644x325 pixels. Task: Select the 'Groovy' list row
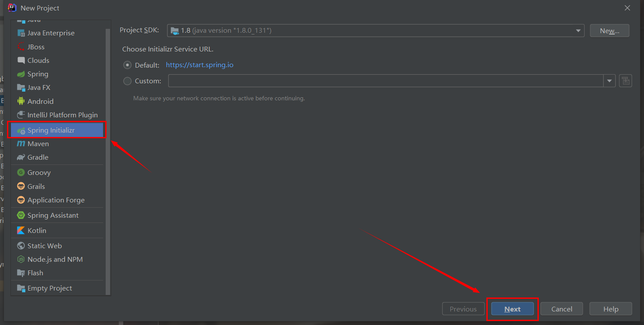tap(58, 172)
